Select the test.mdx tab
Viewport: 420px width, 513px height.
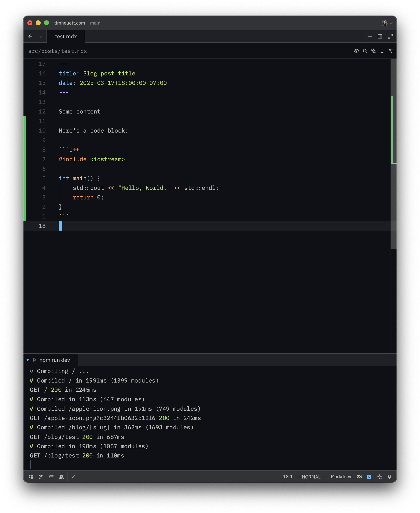coord(66,36)
